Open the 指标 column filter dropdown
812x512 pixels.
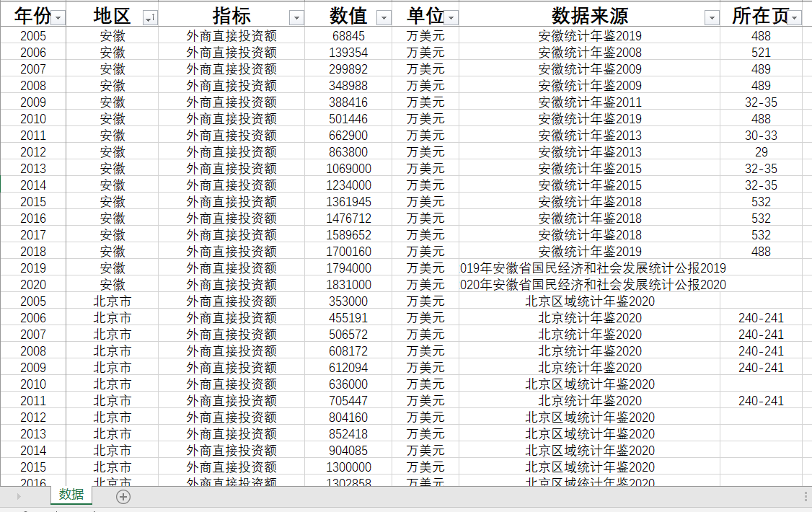296,18
